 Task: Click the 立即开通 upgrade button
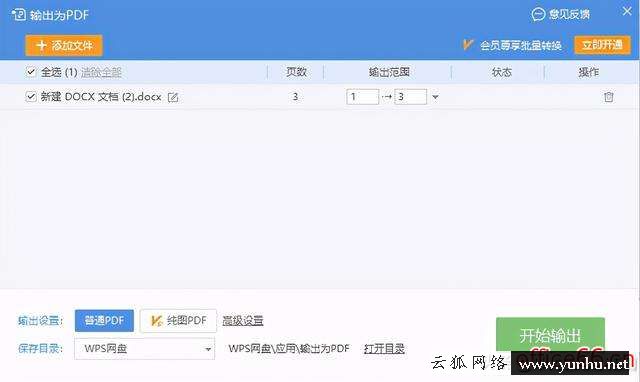click(602, 45)
